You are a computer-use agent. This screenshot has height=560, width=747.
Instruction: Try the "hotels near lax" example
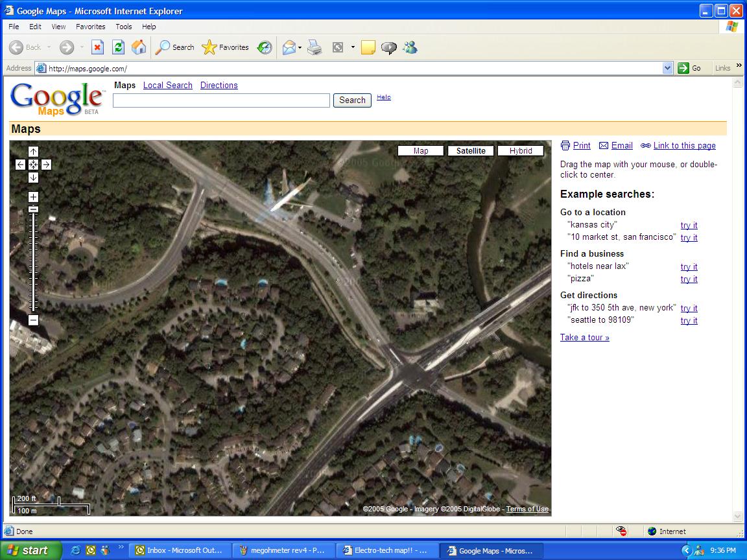689,266
